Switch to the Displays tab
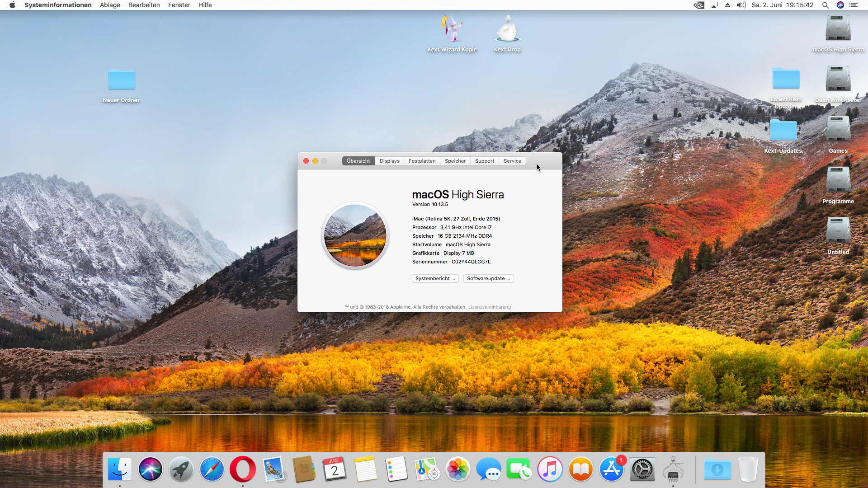The image size is (868, 488). point(389,161)
